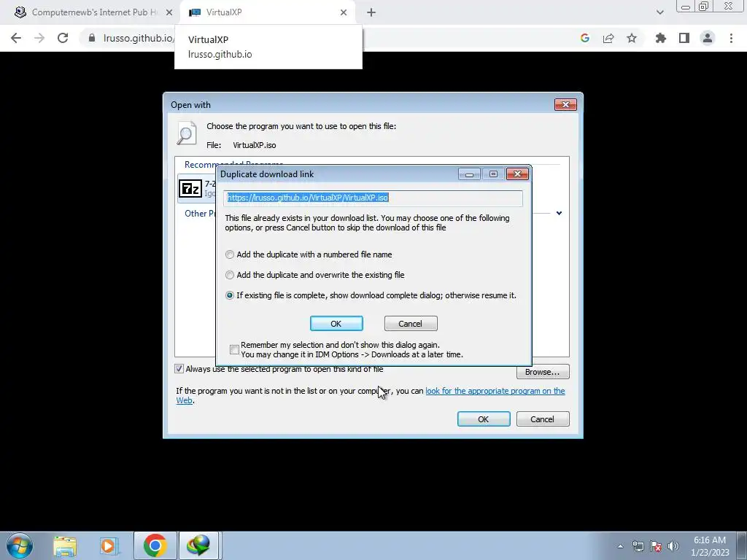Open Windows Explorer from the taskbar

coord(65,545)
